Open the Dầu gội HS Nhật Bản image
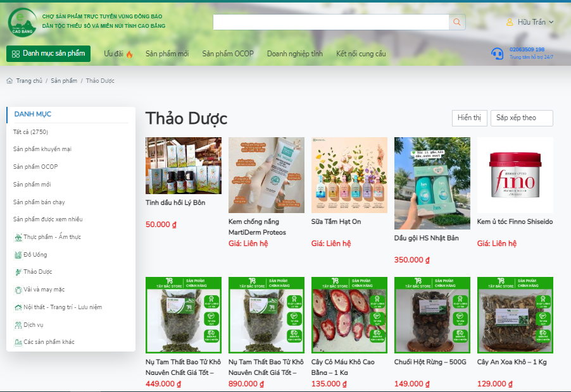The width and height of the screenshot is (571, 392). point(432,183)
